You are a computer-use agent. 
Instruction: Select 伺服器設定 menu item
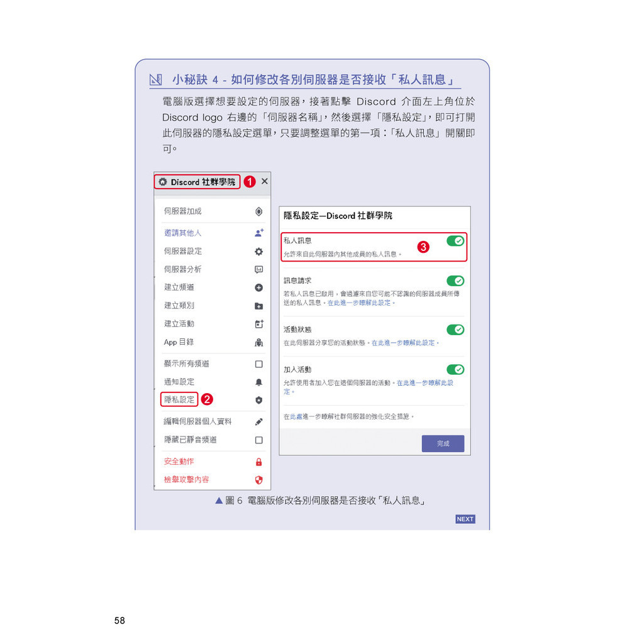(x=213, y=252)
